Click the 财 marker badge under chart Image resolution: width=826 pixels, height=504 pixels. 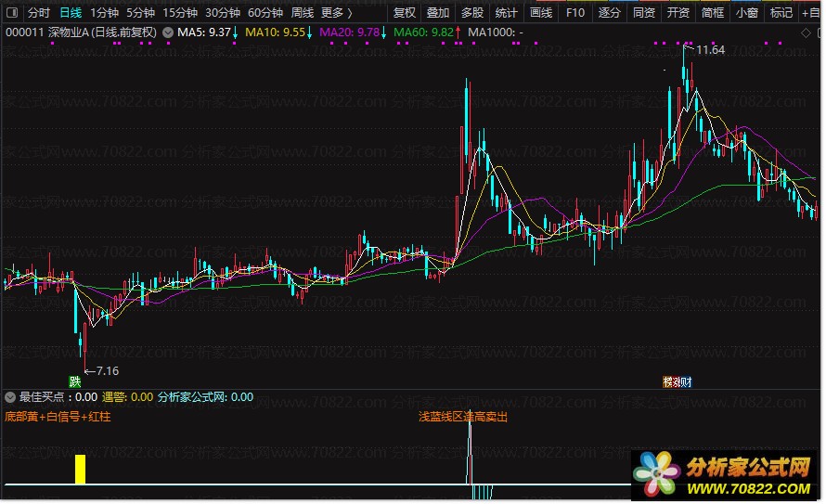click(686, 381)
